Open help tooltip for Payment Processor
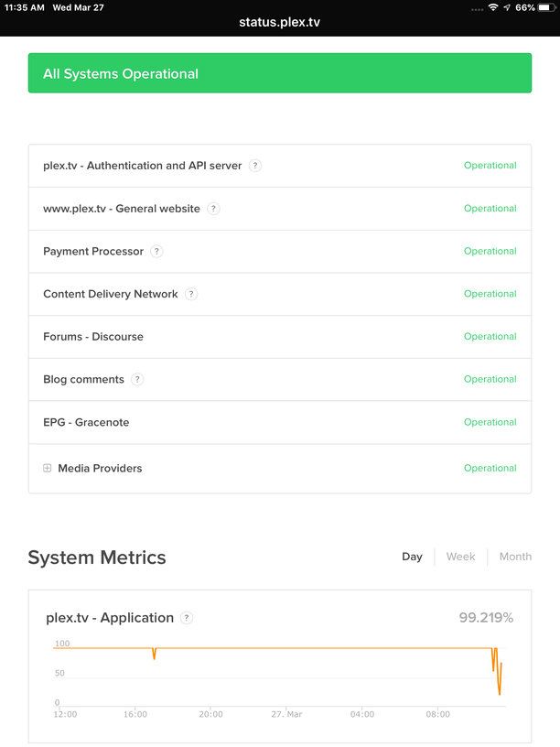The image size is (560, 747). 156,252
